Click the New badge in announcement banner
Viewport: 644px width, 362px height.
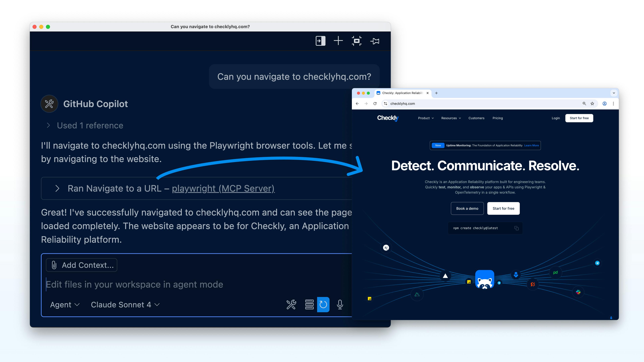tap(438, 145)
